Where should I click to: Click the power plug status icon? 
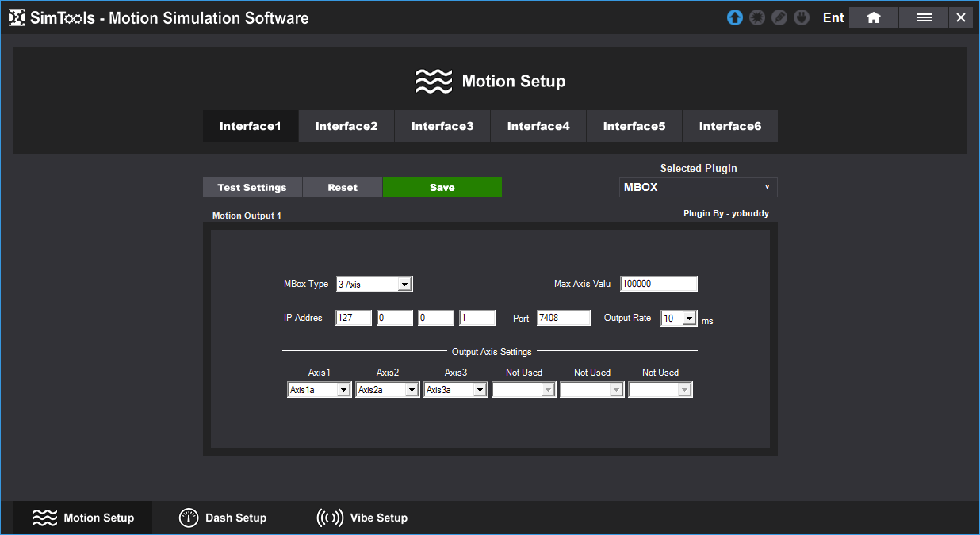coord(802,17)
